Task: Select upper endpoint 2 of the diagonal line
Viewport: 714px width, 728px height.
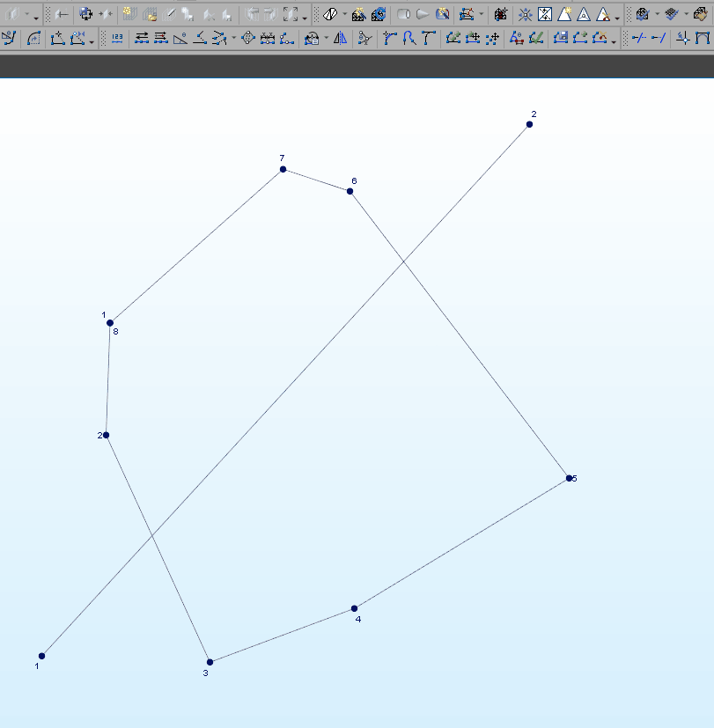Action: [529, 124]
